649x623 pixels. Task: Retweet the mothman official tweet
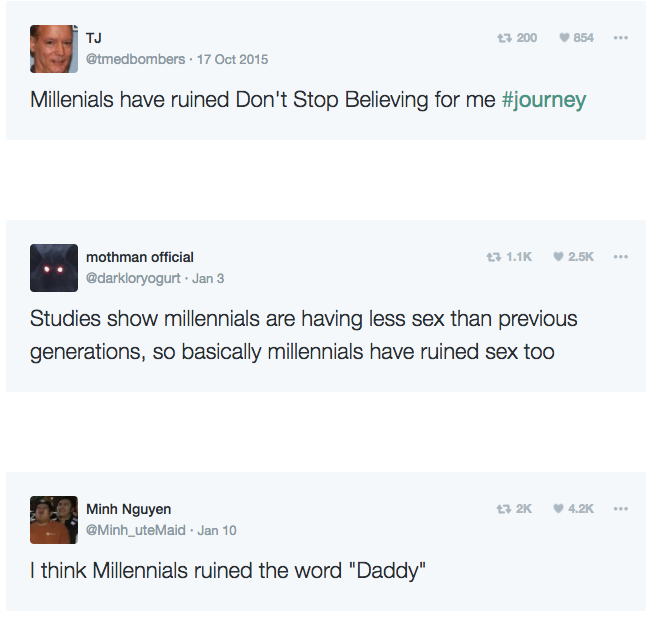(491, 257)
